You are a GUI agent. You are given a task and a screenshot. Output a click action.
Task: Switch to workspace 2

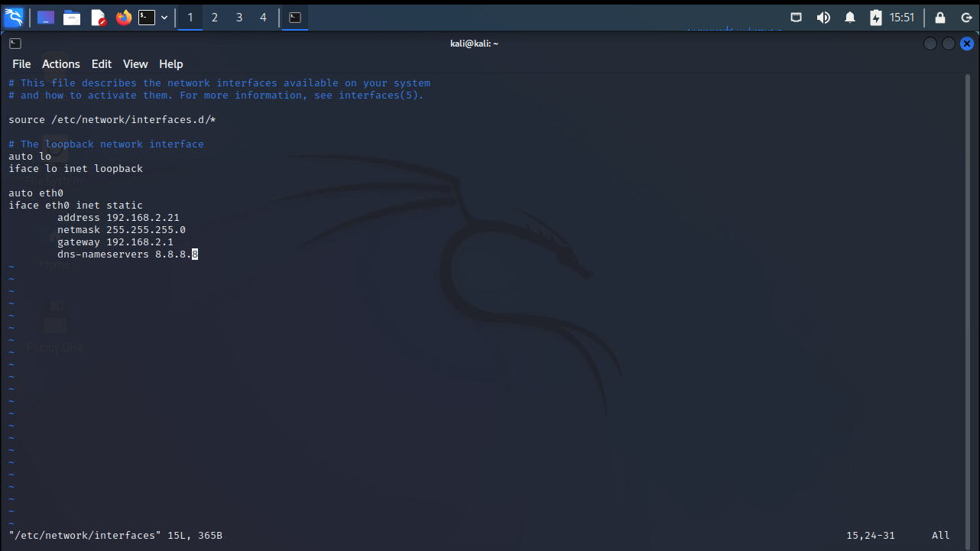coord(215,17)
